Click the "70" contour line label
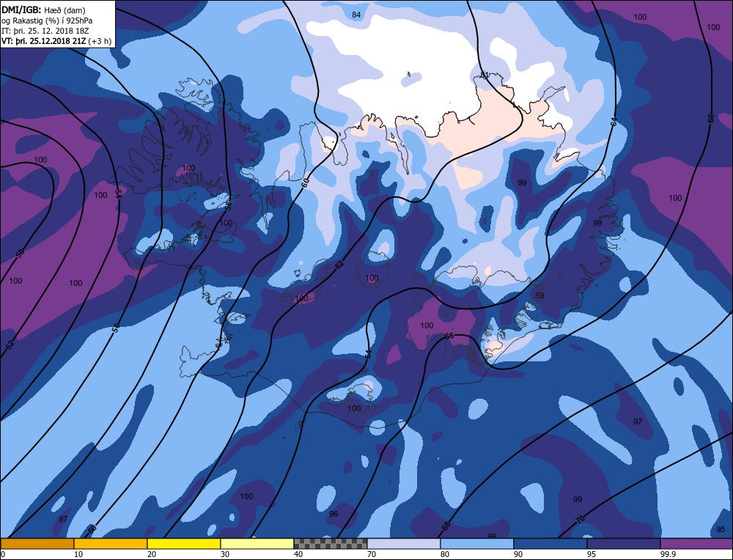 point(580,520)
